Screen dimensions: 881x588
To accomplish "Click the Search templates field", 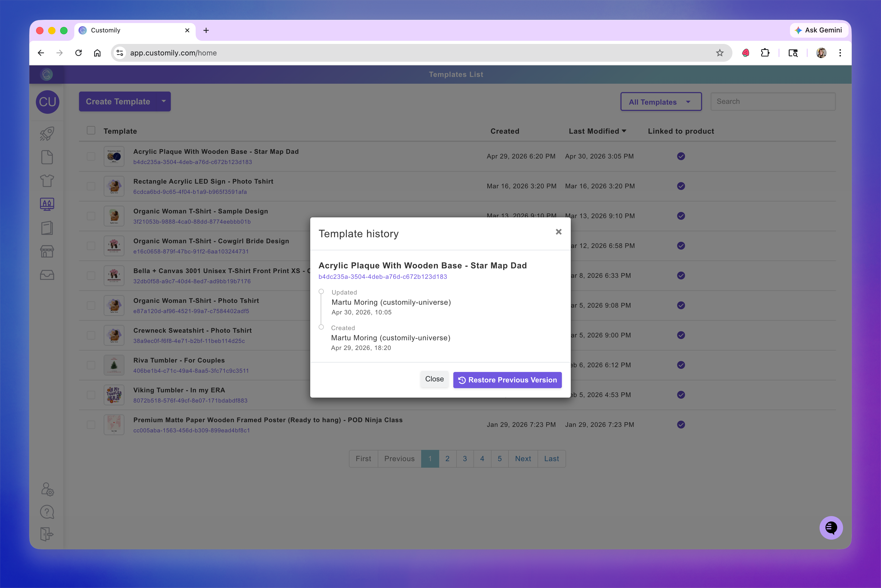I will [773, 101].
